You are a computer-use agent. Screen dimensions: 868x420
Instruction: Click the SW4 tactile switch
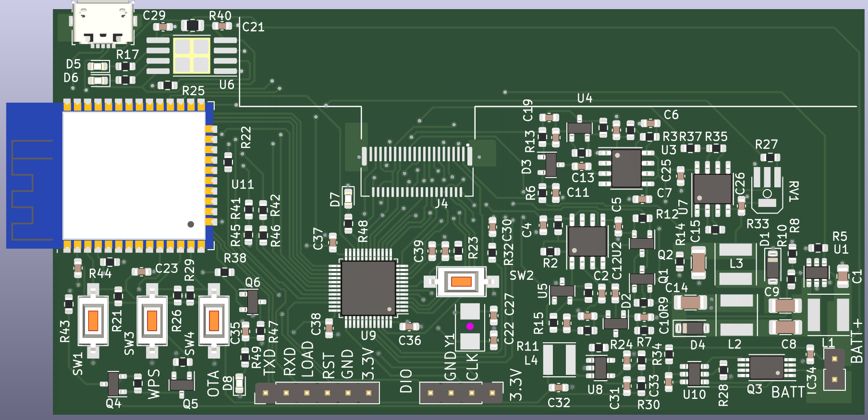(x=214, y=321)
